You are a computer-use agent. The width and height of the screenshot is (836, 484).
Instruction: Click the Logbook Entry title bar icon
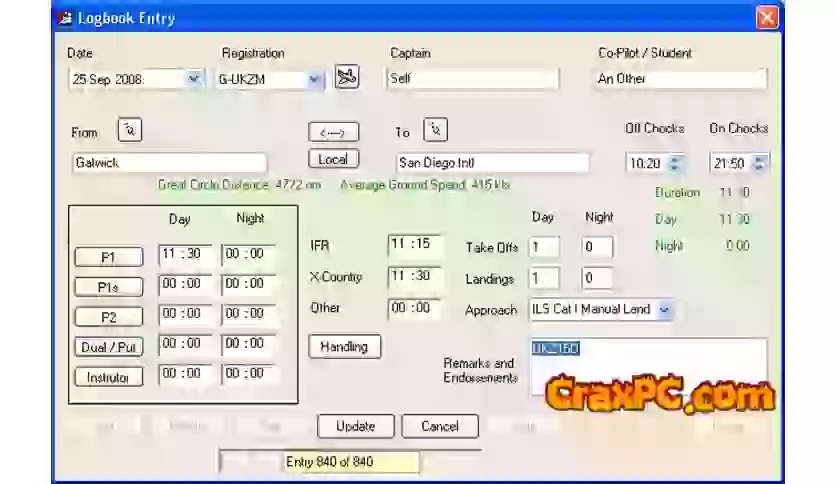(65, 19)
